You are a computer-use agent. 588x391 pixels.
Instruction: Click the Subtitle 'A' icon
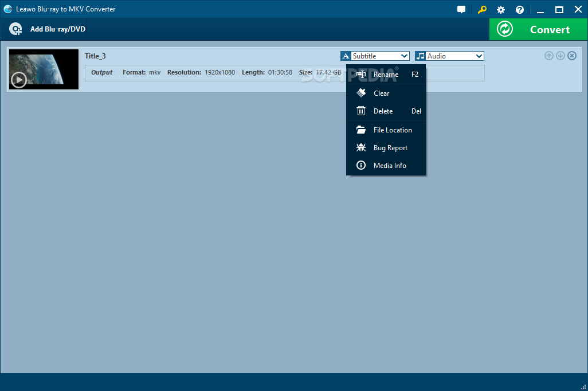[346, 56]
